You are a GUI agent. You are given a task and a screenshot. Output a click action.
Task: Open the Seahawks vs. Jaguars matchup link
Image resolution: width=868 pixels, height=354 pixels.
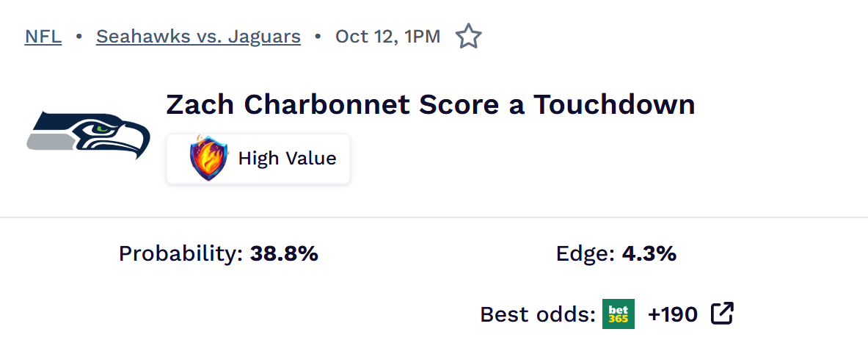click(198, 36)
